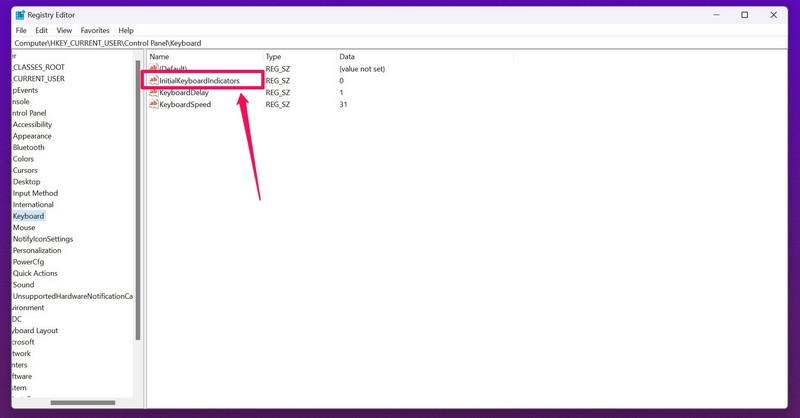Click the KeyboardSpeed string value icon

tap(154, 104)
